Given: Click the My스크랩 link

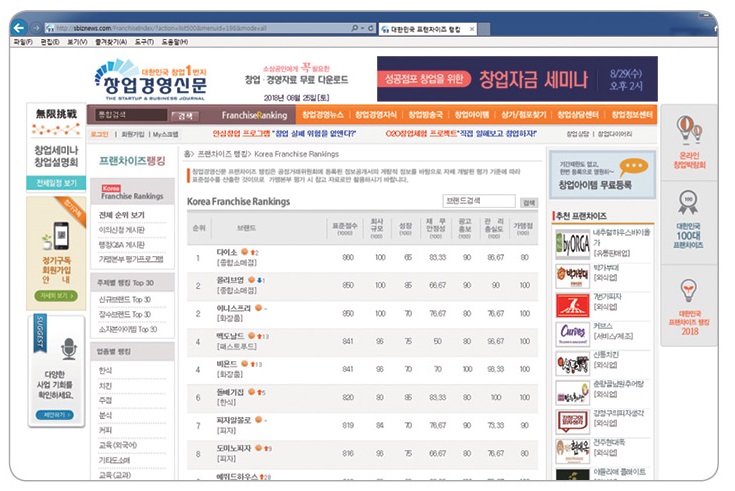Looking at the screenshot, I should 165,134.
